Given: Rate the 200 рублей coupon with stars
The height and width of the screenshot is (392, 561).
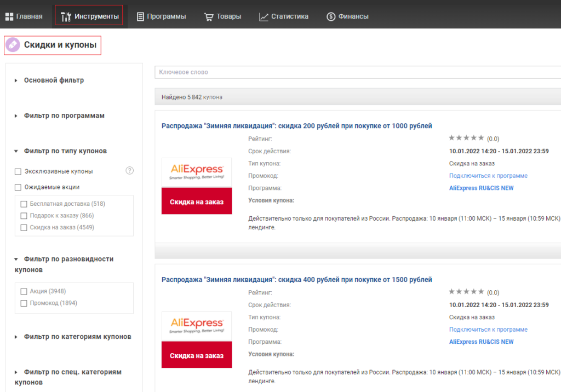Looking at the screenshot, I should click(x=466, y=138).
